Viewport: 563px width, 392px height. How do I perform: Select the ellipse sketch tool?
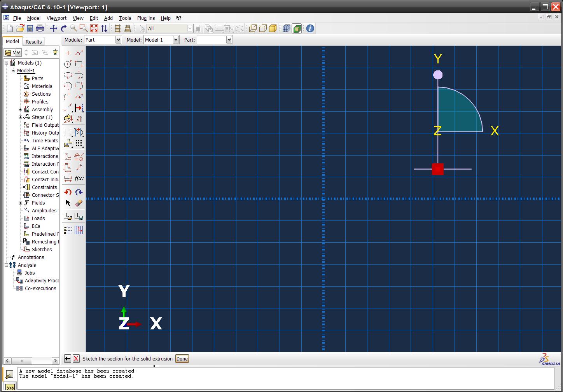pos(68,75)
